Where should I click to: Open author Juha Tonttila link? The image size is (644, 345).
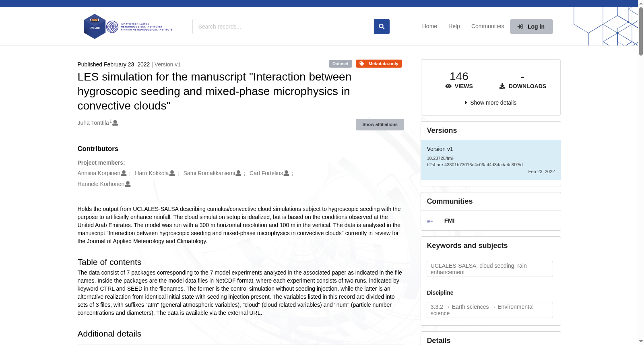coord(93,123)
